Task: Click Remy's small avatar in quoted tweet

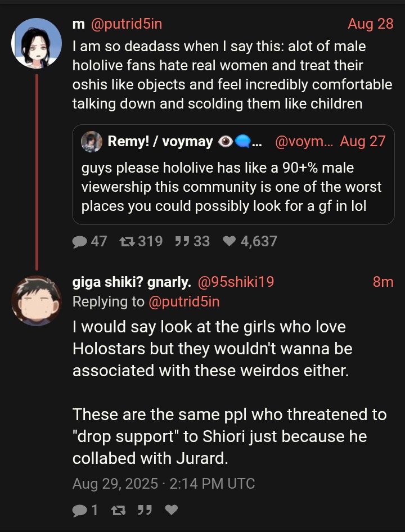Action: pos(92,142)
